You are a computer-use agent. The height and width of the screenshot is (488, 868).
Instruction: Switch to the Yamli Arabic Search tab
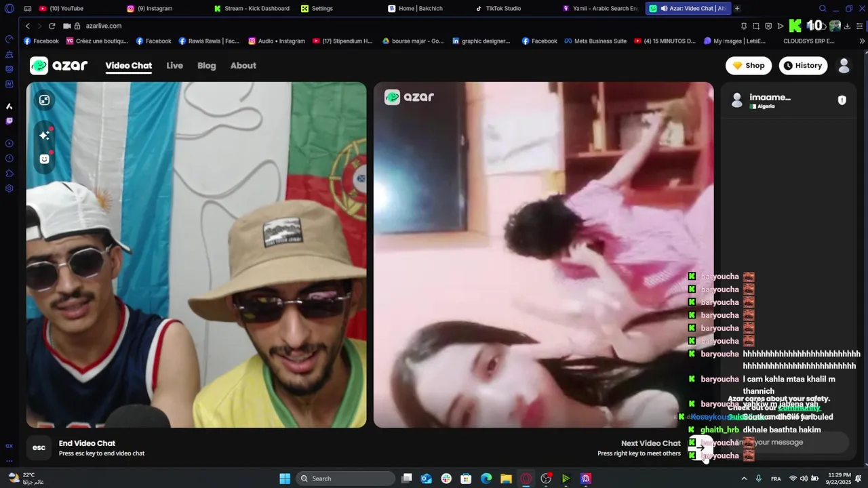600,8
